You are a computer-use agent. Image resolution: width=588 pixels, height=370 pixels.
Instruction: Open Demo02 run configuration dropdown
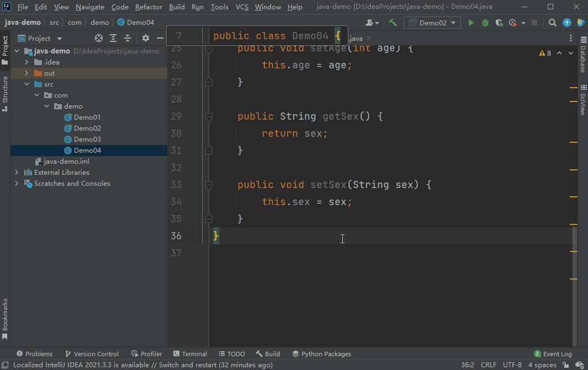point(432,23)
